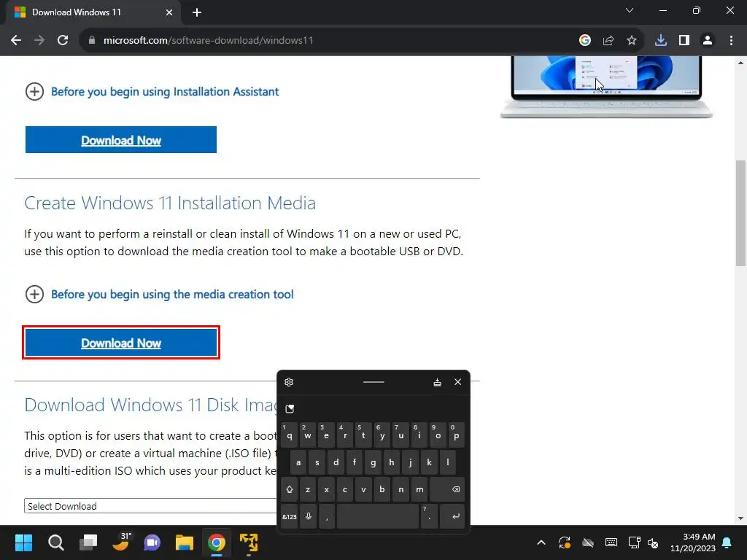Open touch keyboard settings gear
Screen dimensions: 747x560
[289, 382]
